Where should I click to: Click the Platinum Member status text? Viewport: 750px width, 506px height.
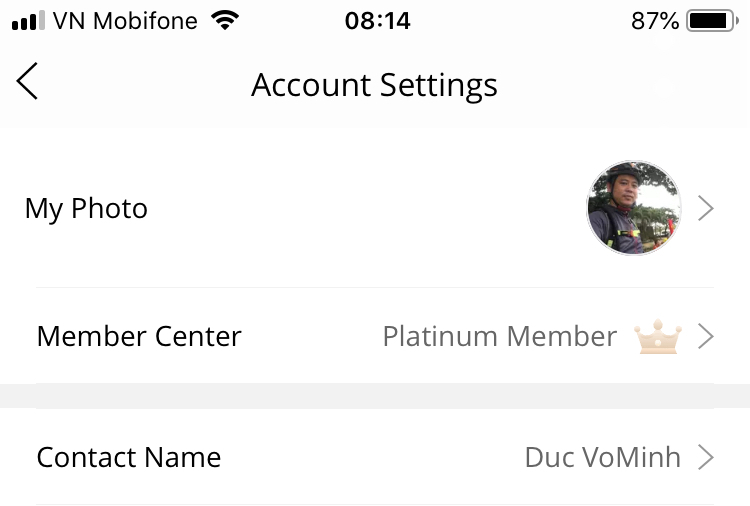500,336
